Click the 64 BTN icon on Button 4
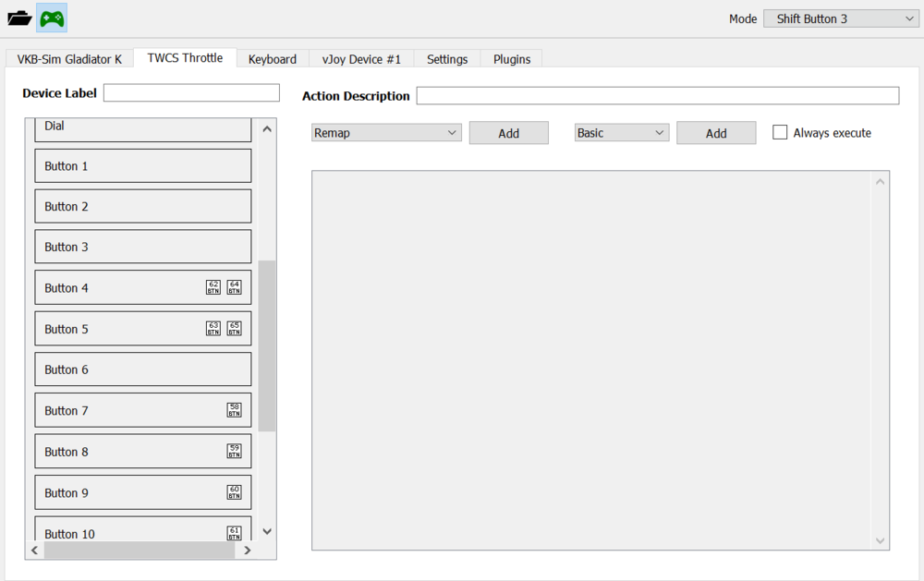The height and width of the screenshot is (581, 924). point(235,287)
